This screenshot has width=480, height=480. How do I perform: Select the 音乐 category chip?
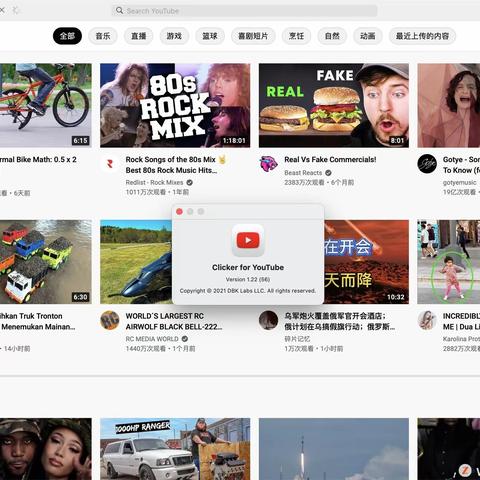click(x=103, y=36)
